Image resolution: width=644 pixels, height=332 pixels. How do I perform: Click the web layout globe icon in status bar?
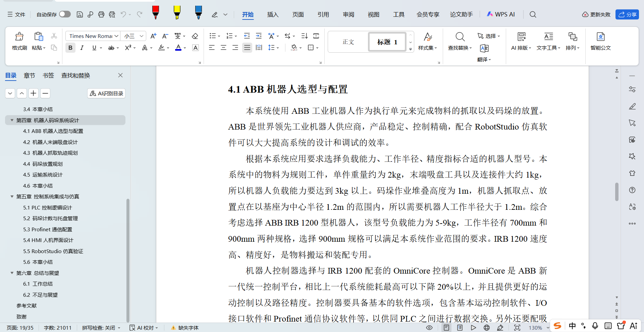[487, 328]
